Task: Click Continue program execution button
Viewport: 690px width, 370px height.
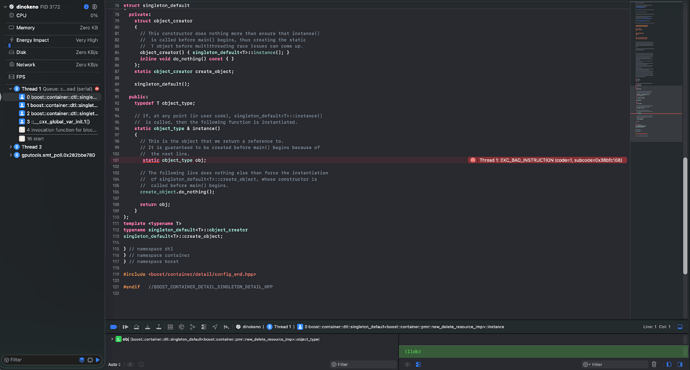Action: coord(125,327)
